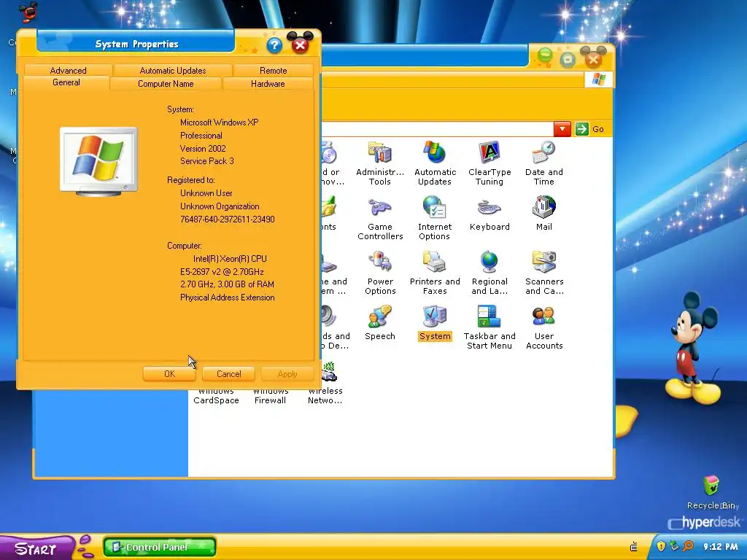Click OK in System Properties

pyautogui.click(x=169, y=374)
